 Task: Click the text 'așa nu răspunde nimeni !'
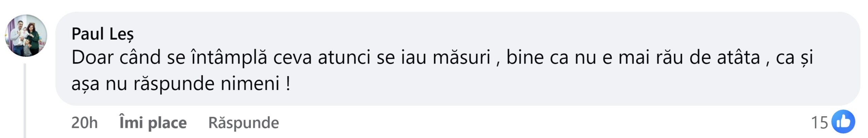[x=181, y=84]
